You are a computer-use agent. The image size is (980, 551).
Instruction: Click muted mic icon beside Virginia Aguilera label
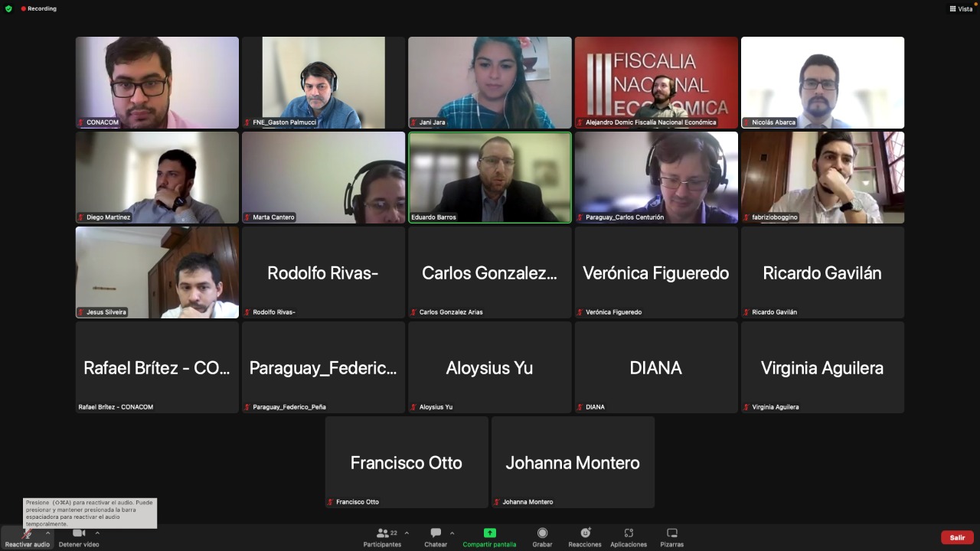[x=746, y=407]
